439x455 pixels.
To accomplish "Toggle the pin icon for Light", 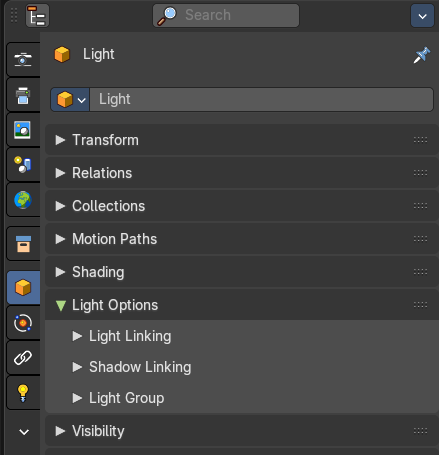I will pos(422,55).
